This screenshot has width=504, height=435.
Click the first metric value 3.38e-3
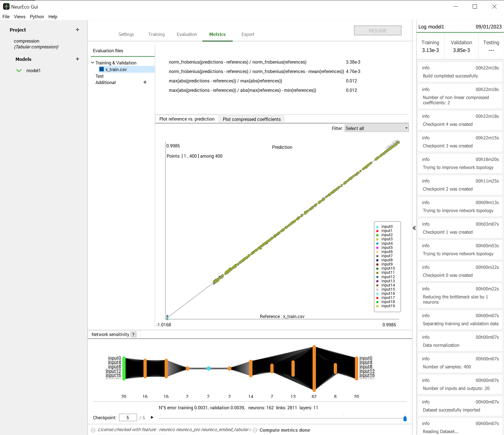[x=353, y=62]
